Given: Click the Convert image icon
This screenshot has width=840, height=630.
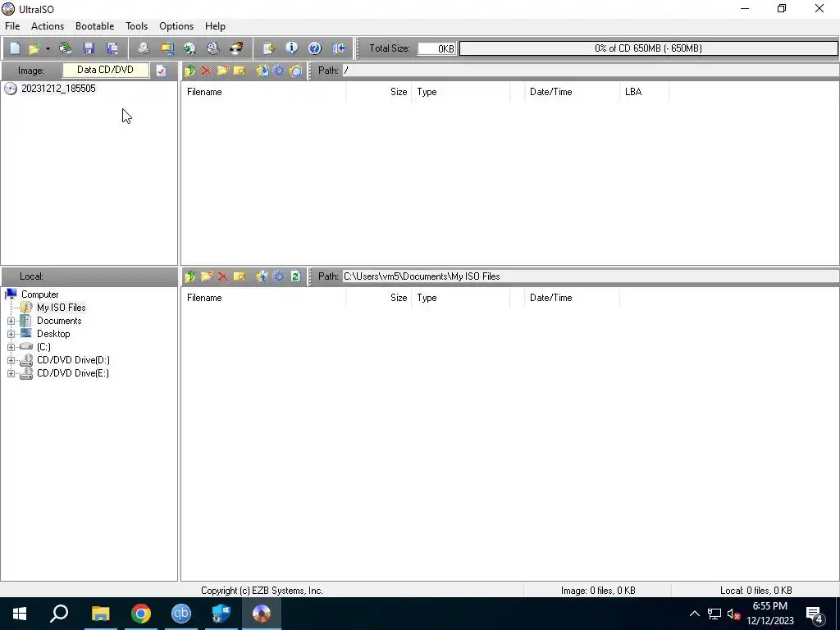Looking at the screenshot, I should (189, 48).
